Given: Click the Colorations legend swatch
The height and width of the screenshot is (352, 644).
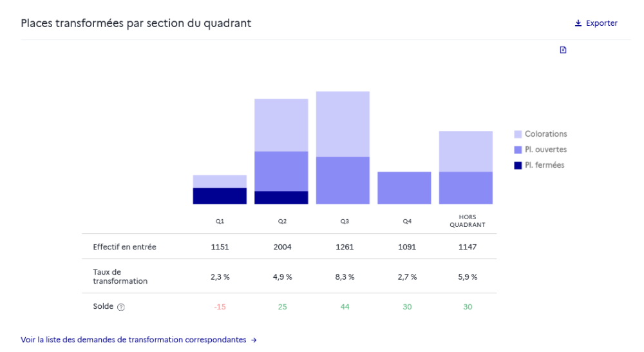Looking at the screenshot, I should click(x=518, y=134).
